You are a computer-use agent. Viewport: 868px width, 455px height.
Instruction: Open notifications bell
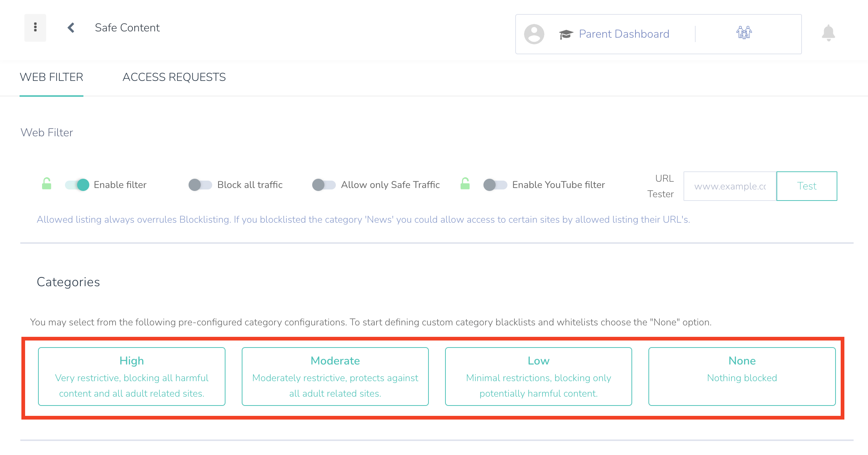(x=828, y=33)
